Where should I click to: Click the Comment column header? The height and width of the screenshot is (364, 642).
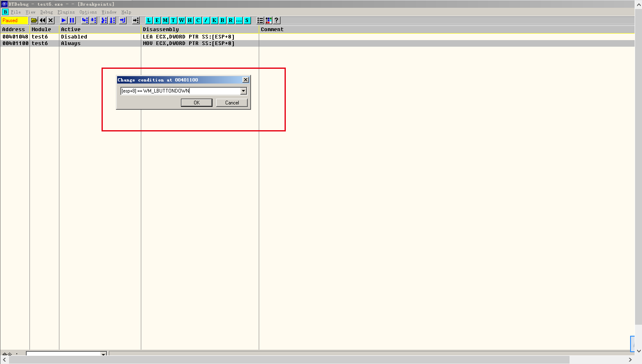pyautogui.click(x=447, y=29)
